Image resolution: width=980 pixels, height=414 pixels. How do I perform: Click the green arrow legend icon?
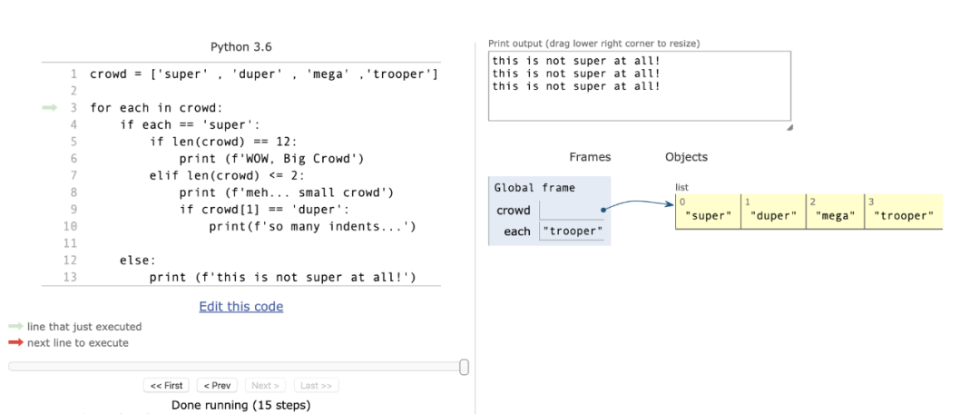pos(15,327)
